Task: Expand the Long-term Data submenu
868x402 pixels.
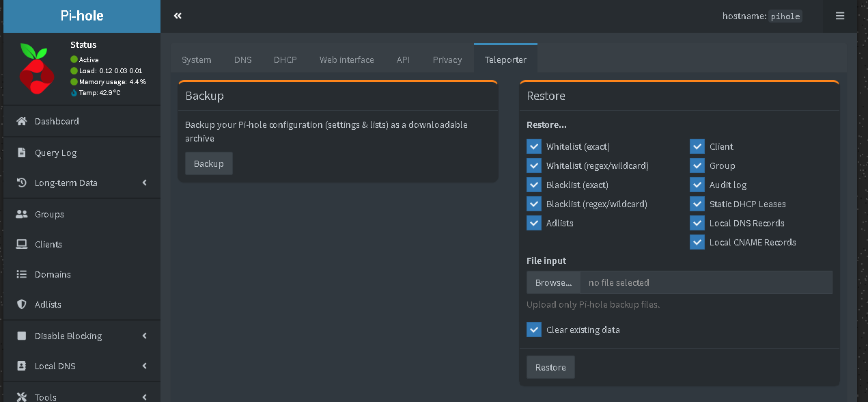Action: [x=145, y=183]
